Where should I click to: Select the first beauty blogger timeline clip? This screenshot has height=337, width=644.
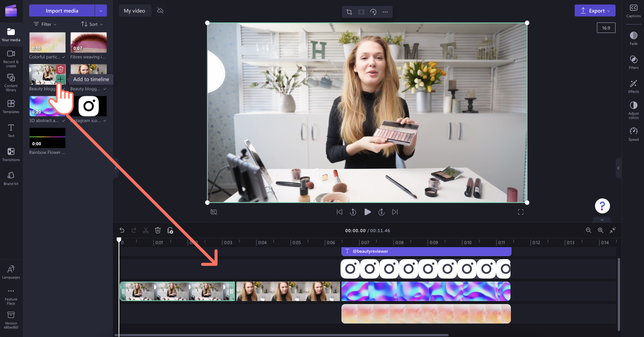pos(177,291)
